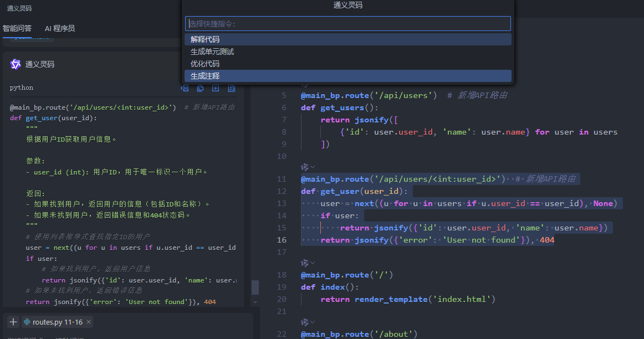This screenshot has width=644, height=339.
Task: Click the 'def index():' line in editor
Action: click(330, 287)
